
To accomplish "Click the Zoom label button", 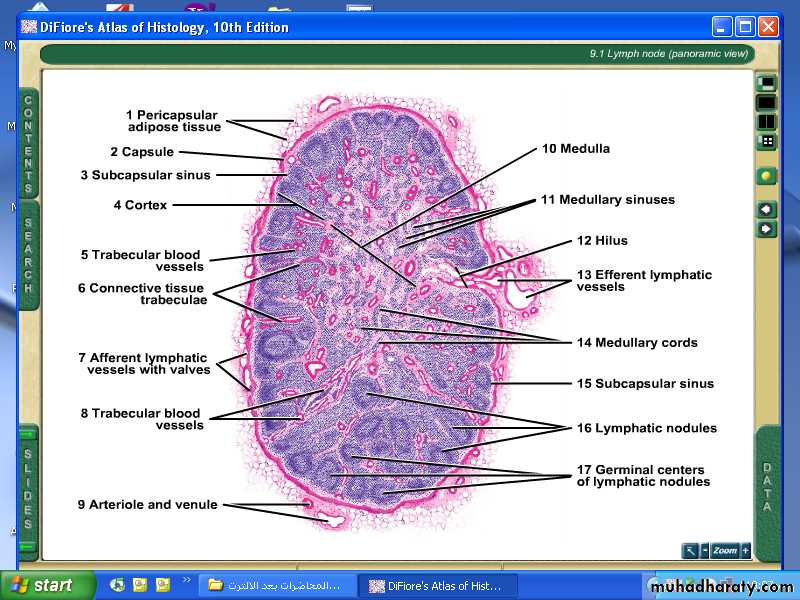I will point(725,551).
